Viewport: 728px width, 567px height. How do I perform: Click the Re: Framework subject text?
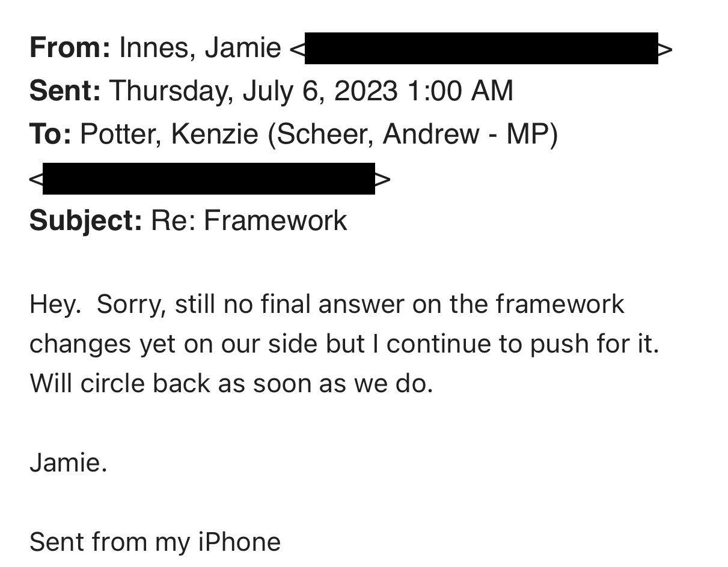248,220
